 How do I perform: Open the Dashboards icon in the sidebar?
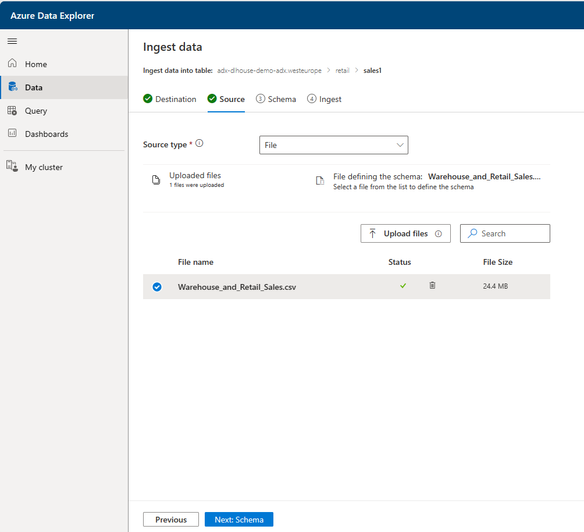point(12,133)
